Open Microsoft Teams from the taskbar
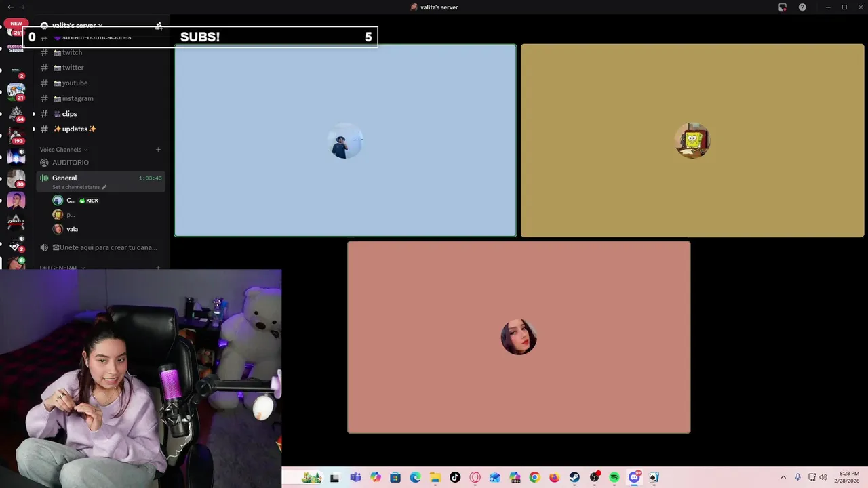Image resolution: width=868 pixels, height=488 pixels. [x=355, y=477]
